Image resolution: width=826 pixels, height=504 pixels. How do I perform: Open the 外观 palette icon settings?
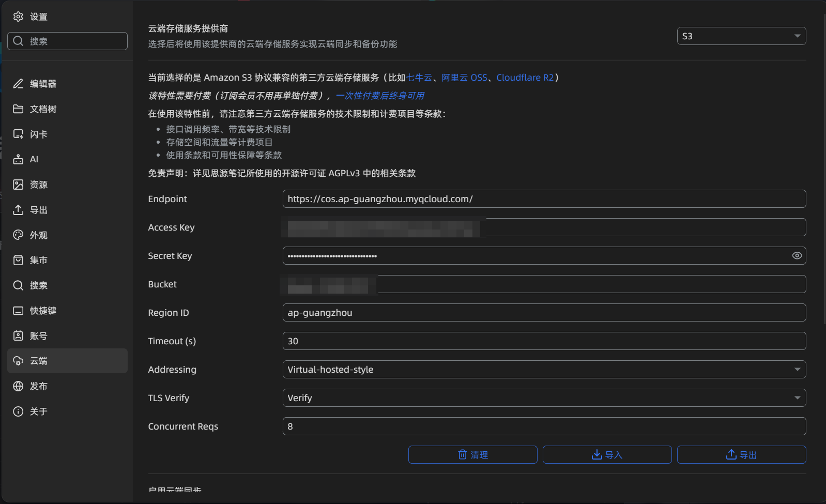18,235
